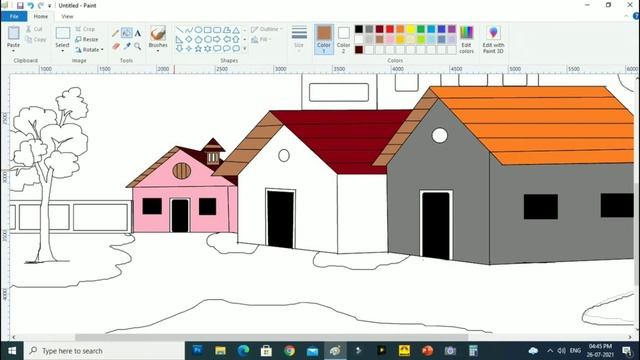This screenshot has width=640, height=360.
Task: Open the shape Outline dropdown
Action: pyautogui.click(x=267, y=29)
